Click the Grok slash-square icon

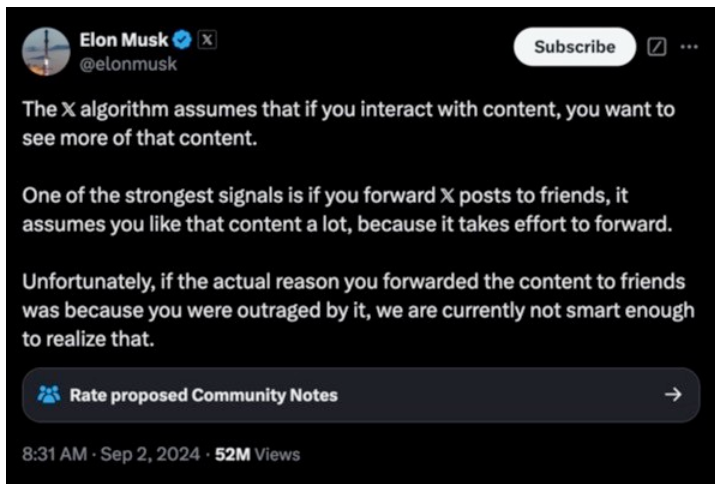(657, 47)
